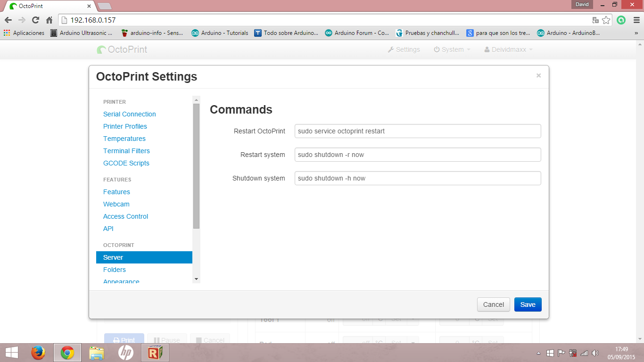Open Arduino - Tutorials bookmark

(x=220, y=33)
